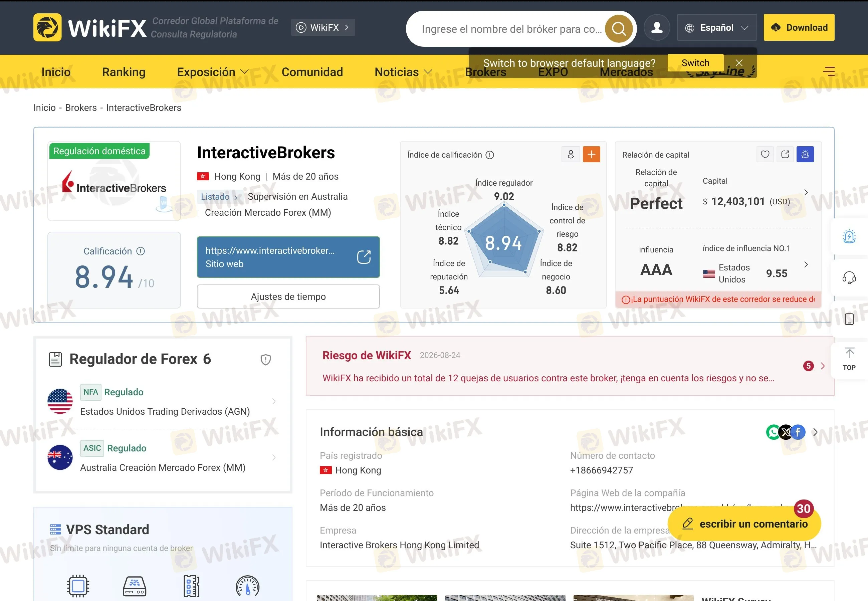Click the capital amount 12,403,101
The height and width of the screenshot is (601, 868).
[738, 201]
